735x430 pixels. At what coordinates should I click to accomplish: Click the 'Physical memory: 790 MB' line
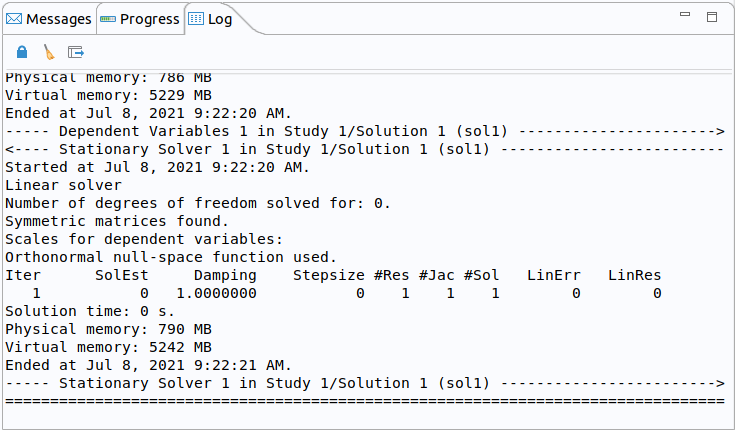point(108,329)
